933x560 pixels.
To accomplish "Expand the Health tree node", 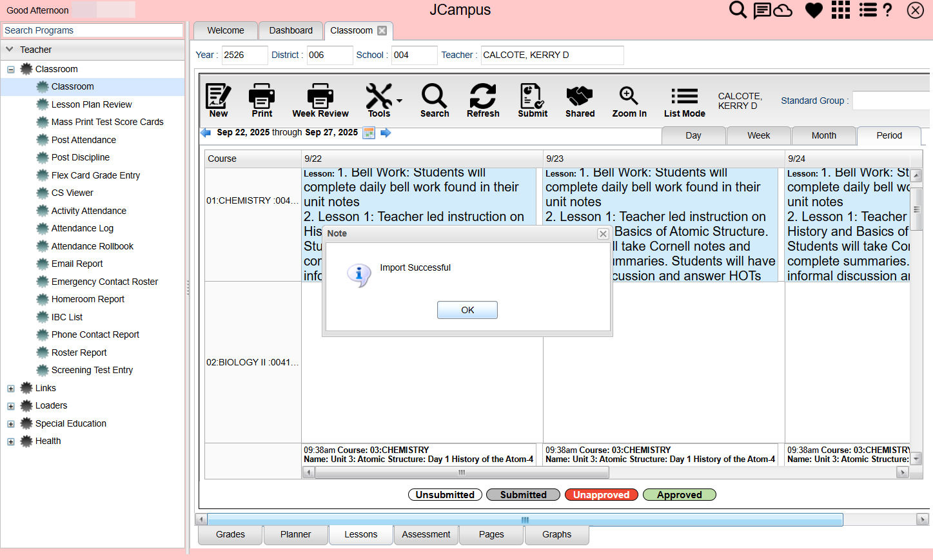I will click(x=11, y=441).
